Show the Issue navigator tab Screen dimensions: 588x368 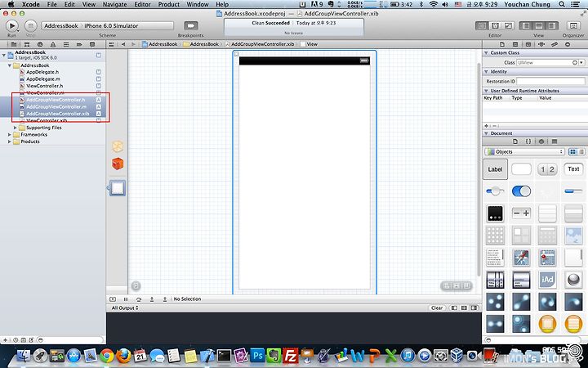(53, 44)
